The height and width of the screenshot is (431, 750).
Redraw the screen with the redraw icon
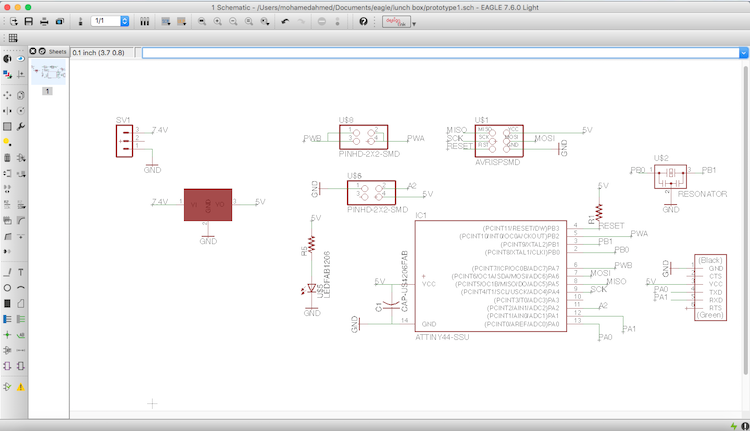point(249,22)
